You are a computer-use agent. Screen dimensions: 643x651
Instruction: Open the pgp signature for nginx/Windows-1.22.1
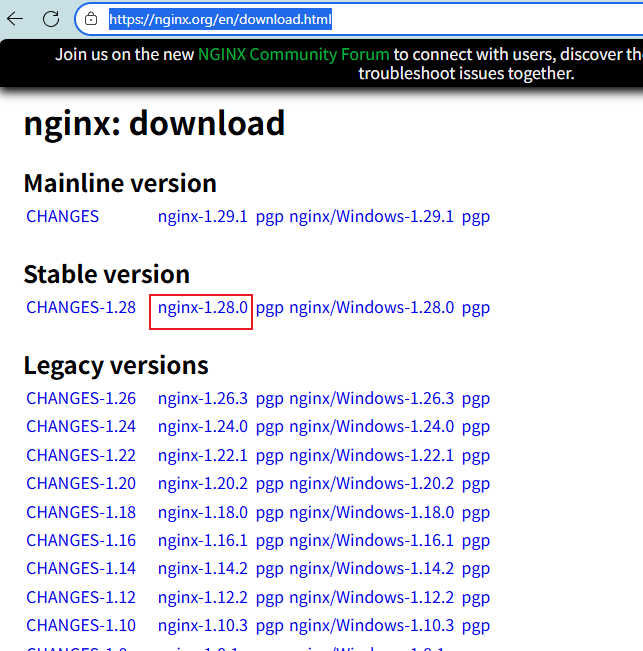point(476,457)
